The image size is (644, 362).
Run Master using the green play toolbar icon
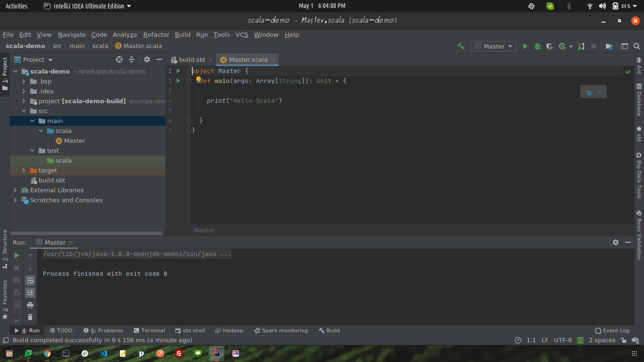point(525,46)
